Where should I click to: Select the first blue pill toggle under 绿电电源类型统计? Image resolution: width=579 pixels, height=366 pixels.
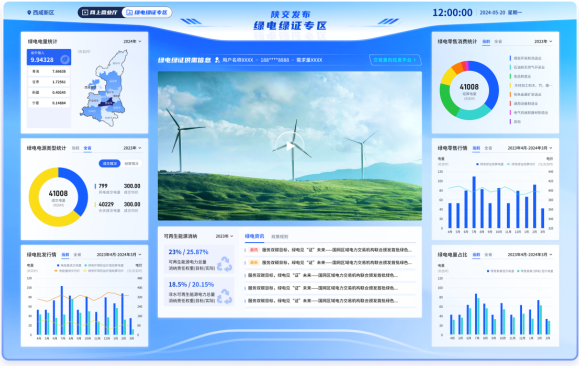(109, 163)
